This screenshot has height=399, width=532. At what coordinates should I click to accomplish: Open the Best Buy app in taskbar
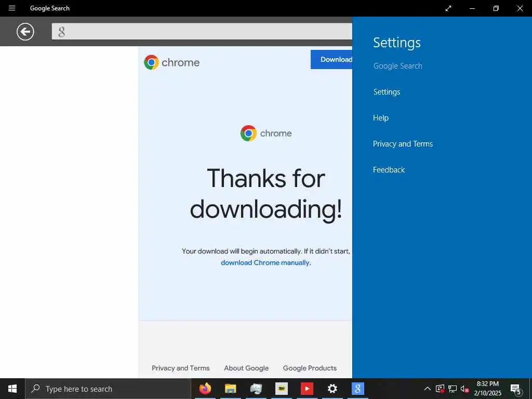coord(281,389)
